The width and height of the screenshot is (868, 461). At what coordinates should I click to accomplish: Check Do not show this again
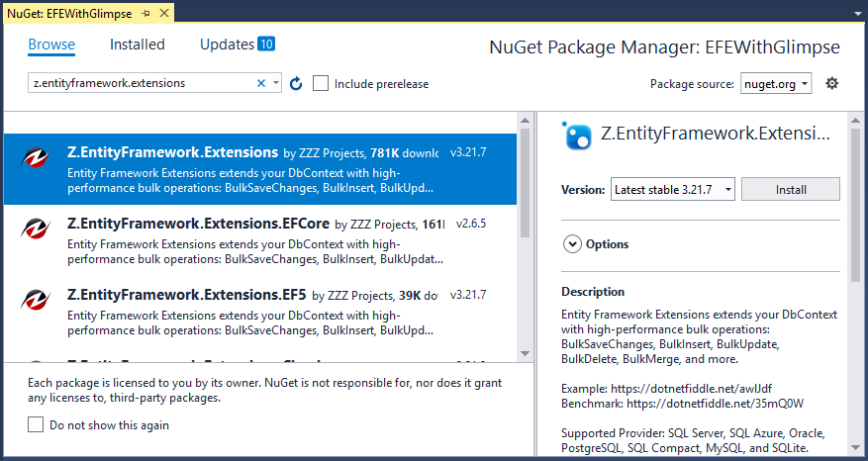36,424
